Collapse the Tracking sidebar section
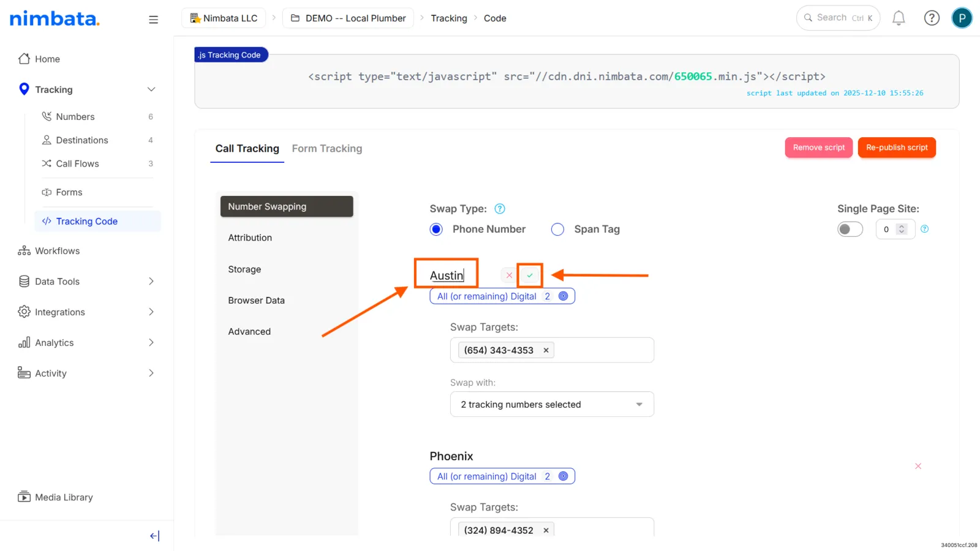Screen dimensions: 980x551 pyautogui.click(x=151, y=89)
